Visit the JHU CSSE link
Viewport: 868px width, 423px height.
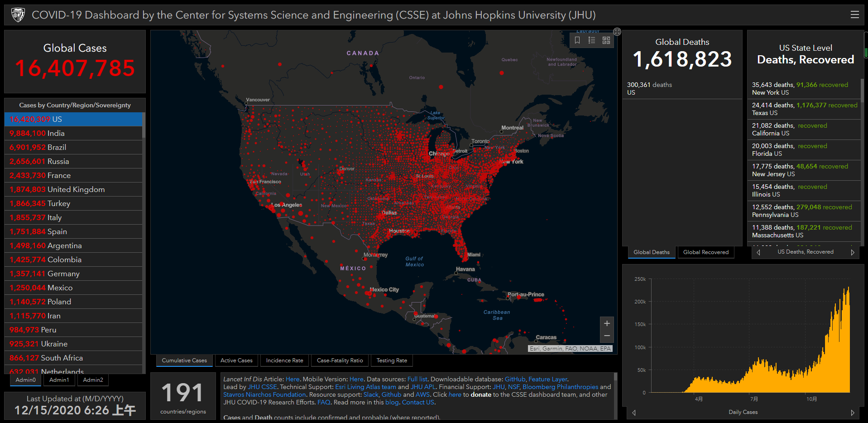(x=262, y=387)
